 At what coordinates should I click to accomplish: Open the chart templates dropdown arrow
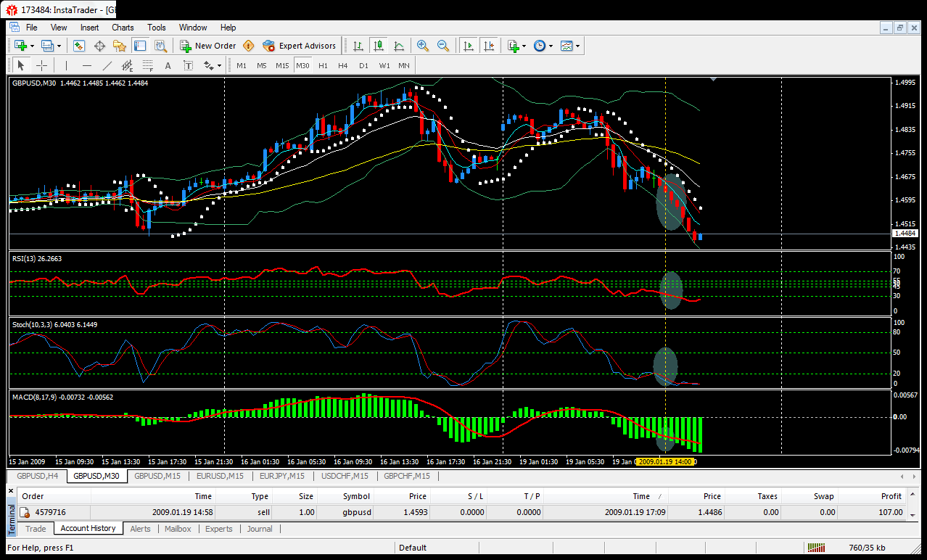(578, 46)
